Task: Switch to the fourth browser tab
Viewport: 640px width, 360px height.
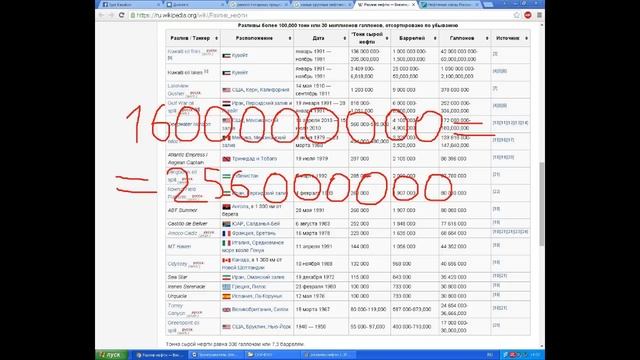Action: point(322,4)
